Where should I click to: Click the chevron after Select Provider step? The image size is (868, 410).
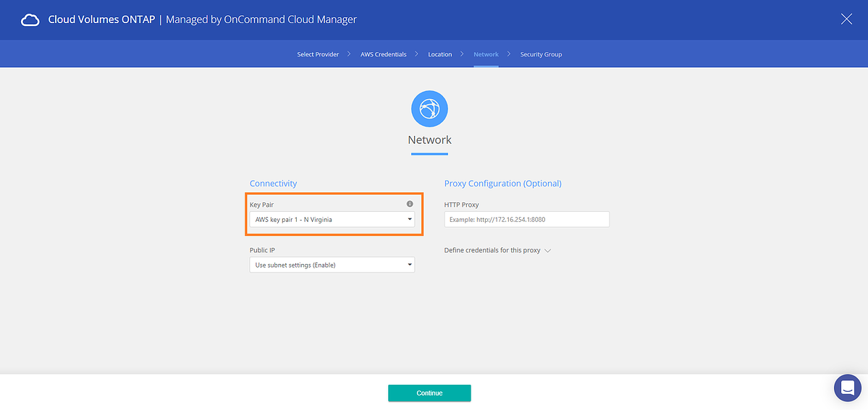coord(350,54)
